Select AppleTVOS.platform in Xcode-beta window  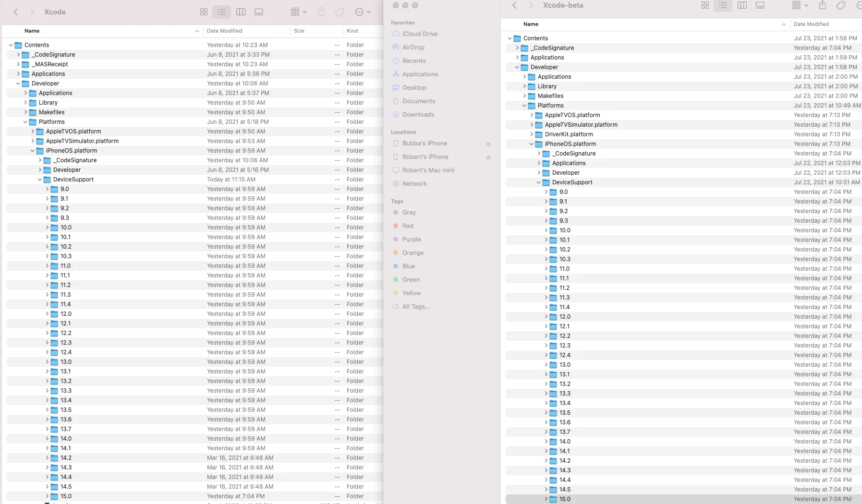tap(684, 115)
